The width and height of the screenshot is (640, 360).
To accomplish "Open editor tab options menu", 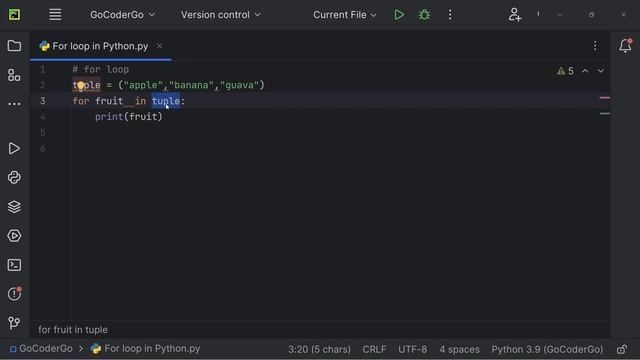I will click(x=595, y=46).
